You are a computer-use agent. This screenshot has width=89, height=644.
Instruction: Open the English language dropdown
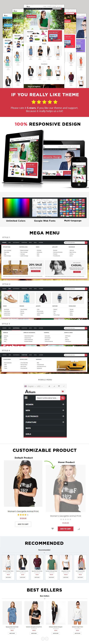pos(30,386)
